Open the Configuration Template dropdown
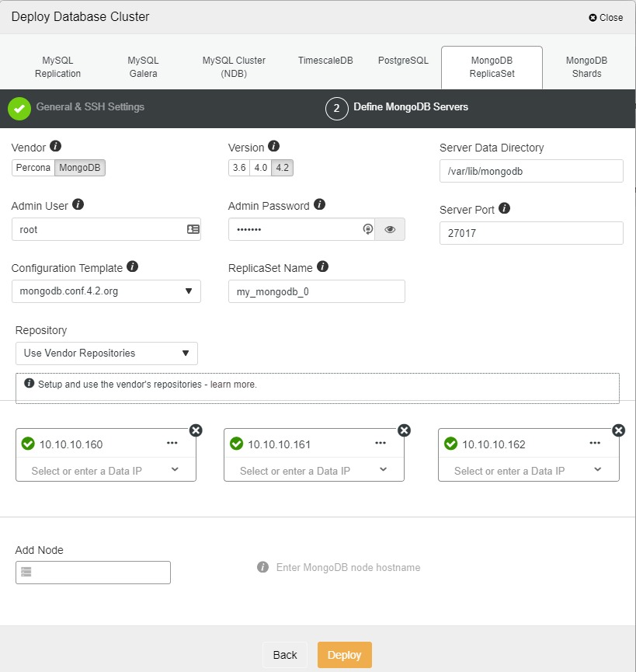The width and height of the screenshot is (636, 672). coord(106,291)
